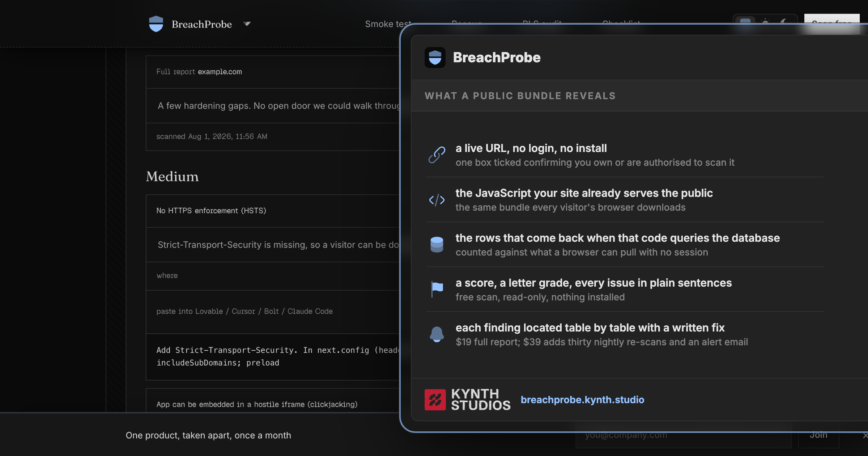Viewport: 868px width, 456px height.
Task: Click 'paste into Lovable / Cursor / Bolt / Claude Code'
Action: pyautogui.click(x=244, y=311)
